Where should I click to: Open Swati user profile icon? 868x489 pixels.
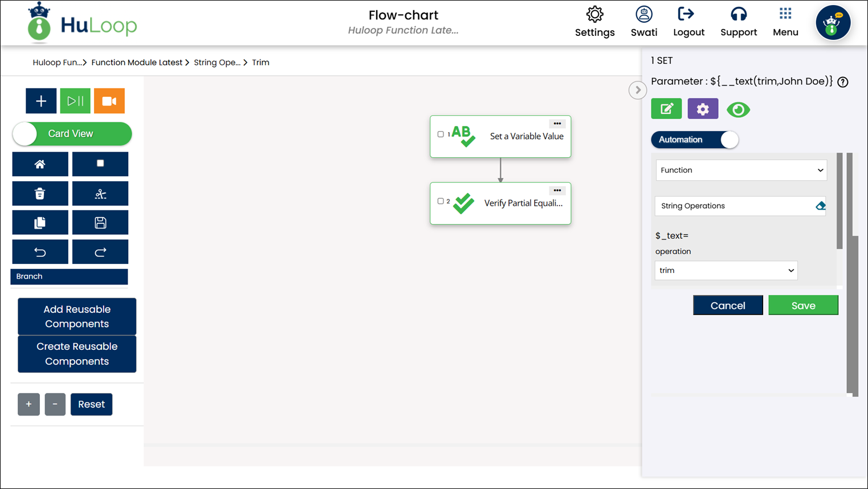click(x=644, y=15)
